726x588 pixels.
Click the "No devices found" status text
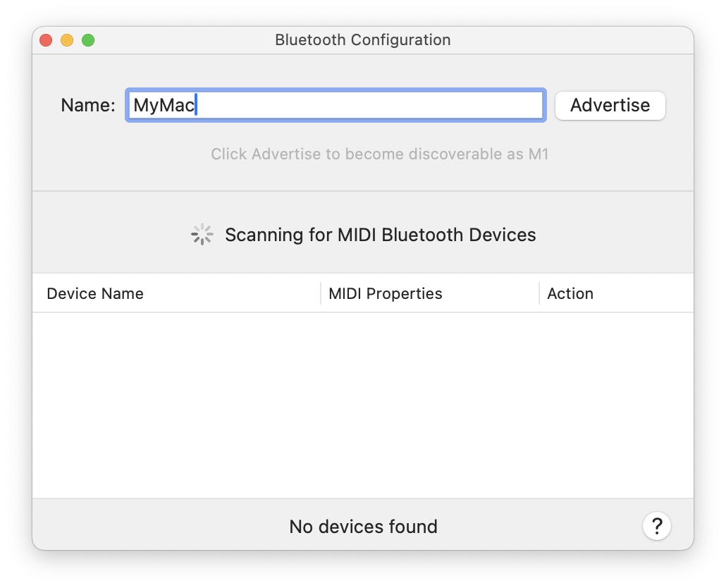[363, 527]
